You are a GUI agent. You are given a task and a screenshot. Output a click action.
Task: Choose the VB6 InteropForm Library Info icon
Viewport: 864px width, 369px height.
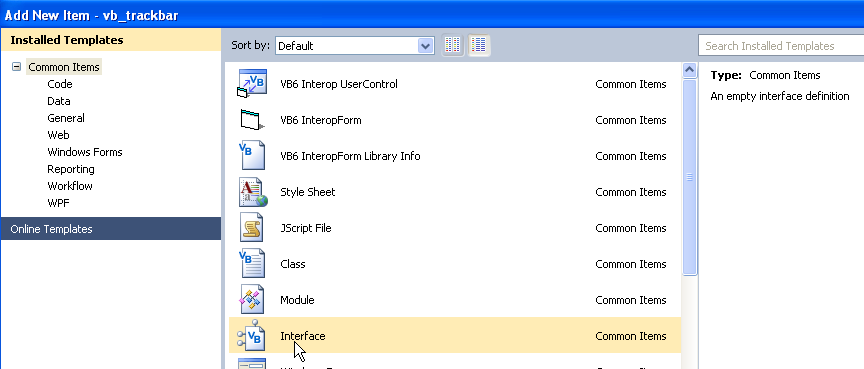tap(252, 156)
